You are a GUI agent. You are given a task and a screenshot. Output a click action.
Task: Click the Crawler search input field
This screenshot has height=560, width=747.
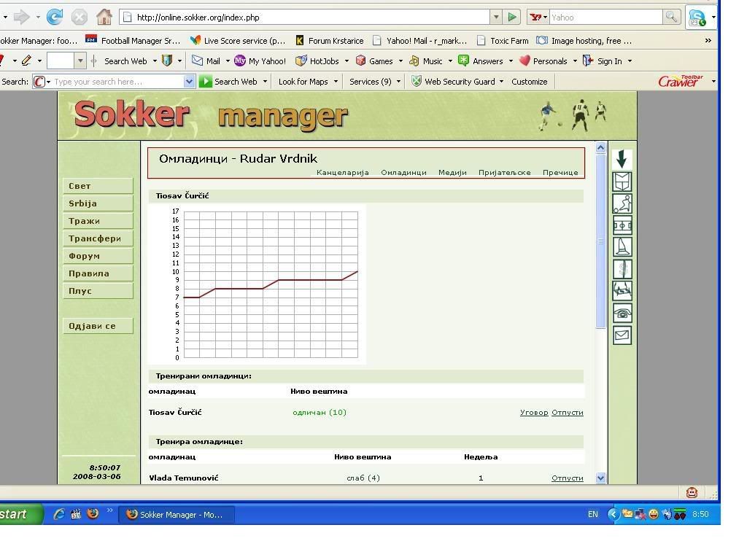(x=117, y=82)
